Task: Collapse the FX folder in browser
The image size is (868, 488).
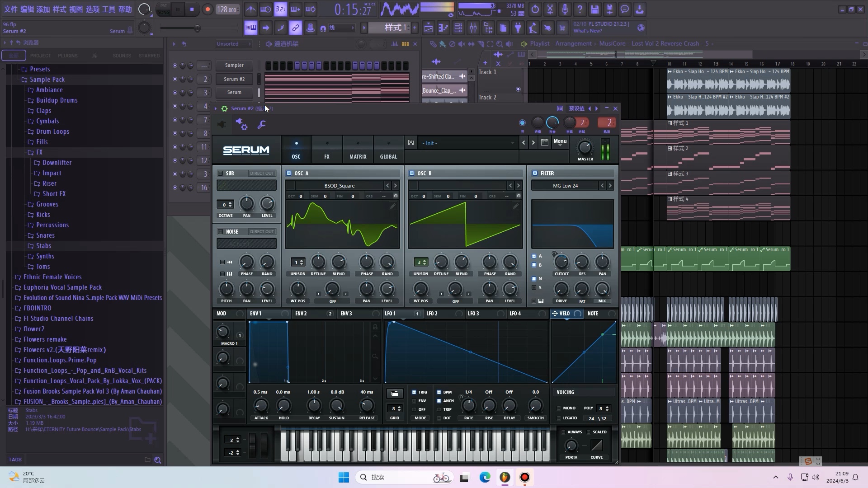Action: [39, 152]
